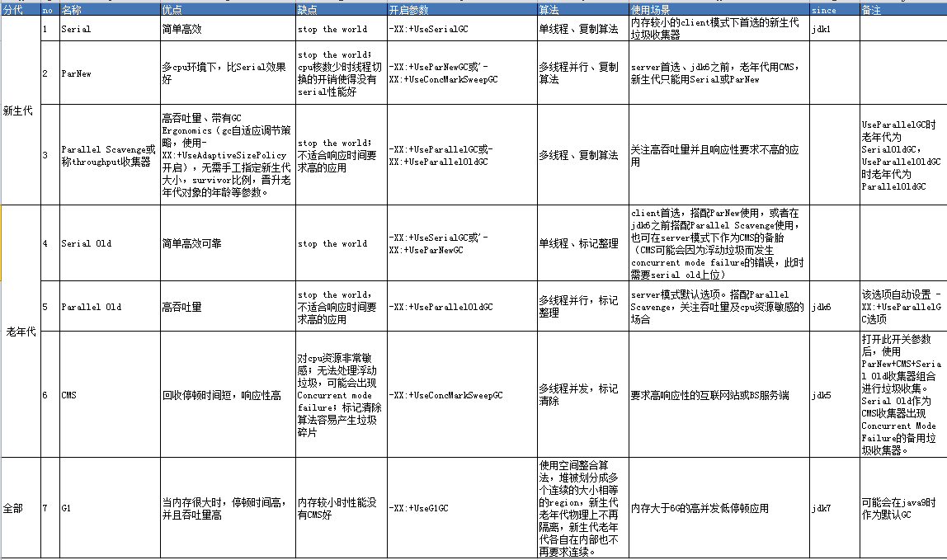Click the ParNew collector name cell
The image size is (947, 560).
point(110,73)
